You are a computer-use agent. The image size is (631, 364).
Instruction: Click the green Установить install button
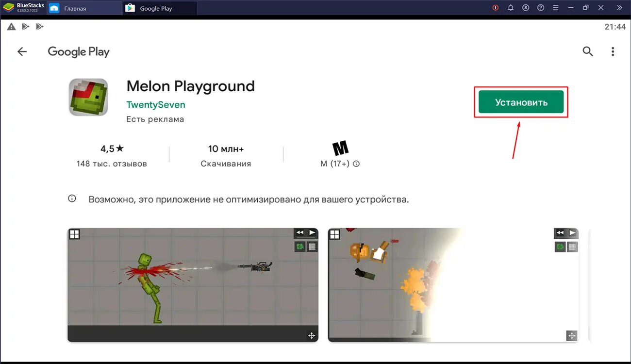pos(521,102)
